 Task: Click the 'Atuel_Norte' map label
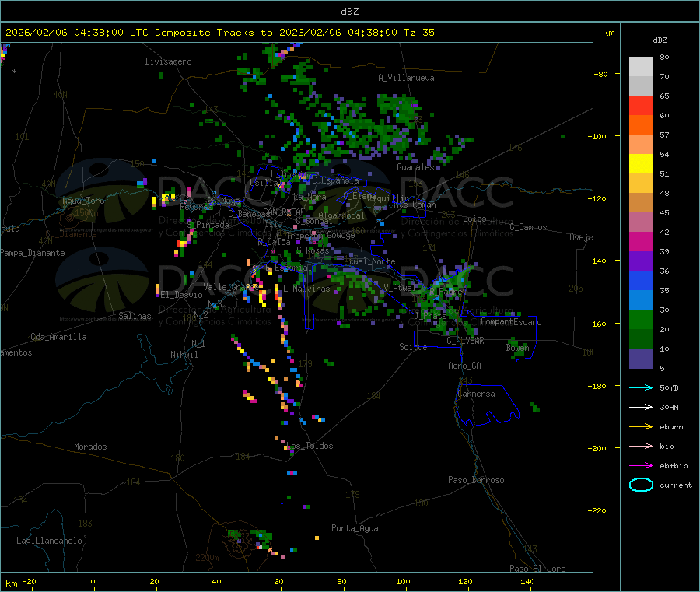point(369,261)
